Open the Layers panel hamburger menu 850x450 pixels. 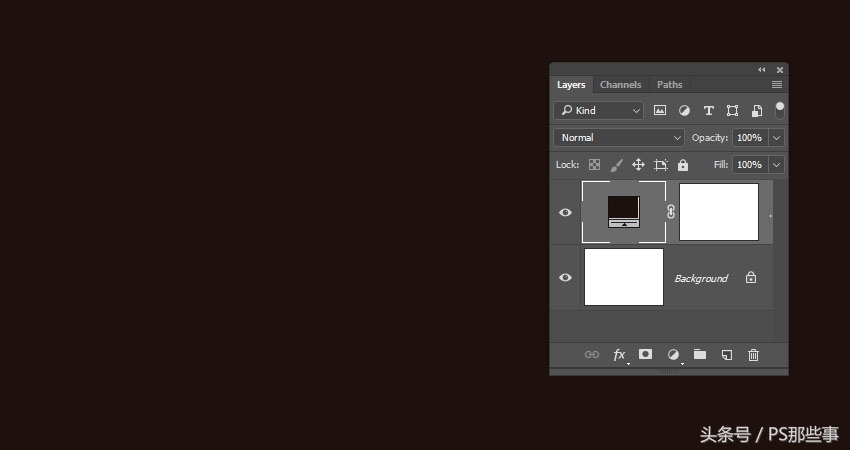tap(777, 85)
